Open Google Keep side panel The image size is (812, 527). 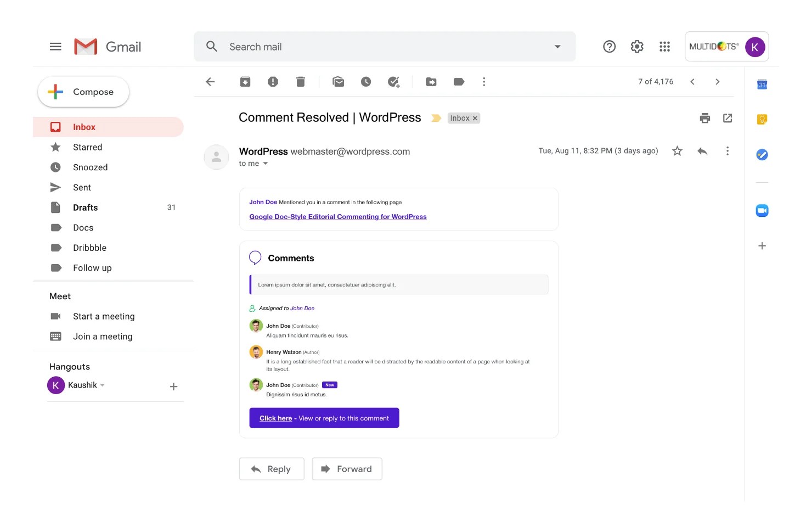[x=762, y=119]
